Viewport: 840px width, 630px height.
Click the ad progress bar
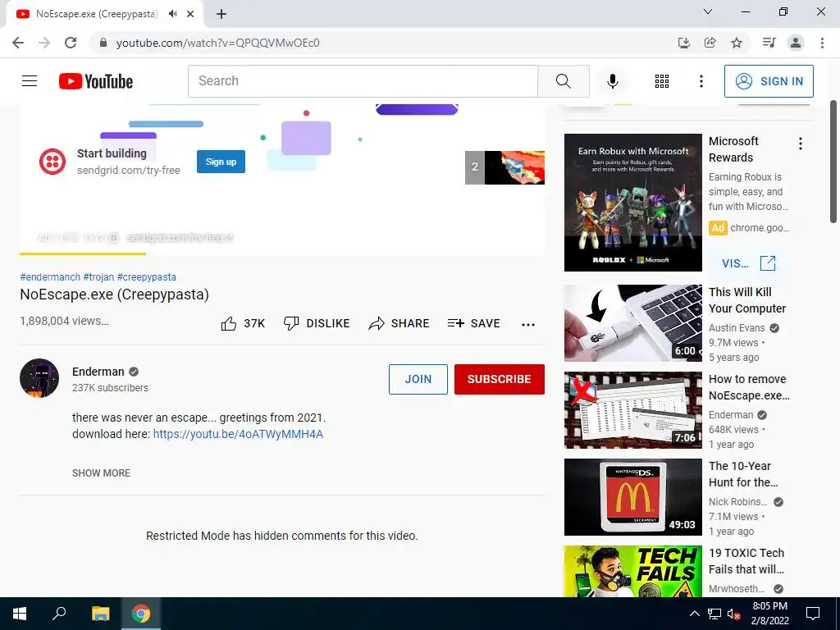282,253
